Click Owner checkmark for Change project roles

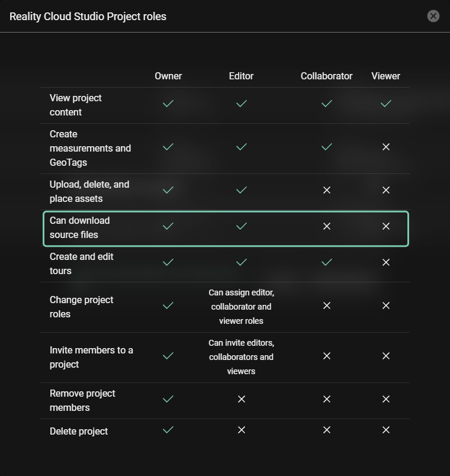pyautogui.click(x=168, y=305)
